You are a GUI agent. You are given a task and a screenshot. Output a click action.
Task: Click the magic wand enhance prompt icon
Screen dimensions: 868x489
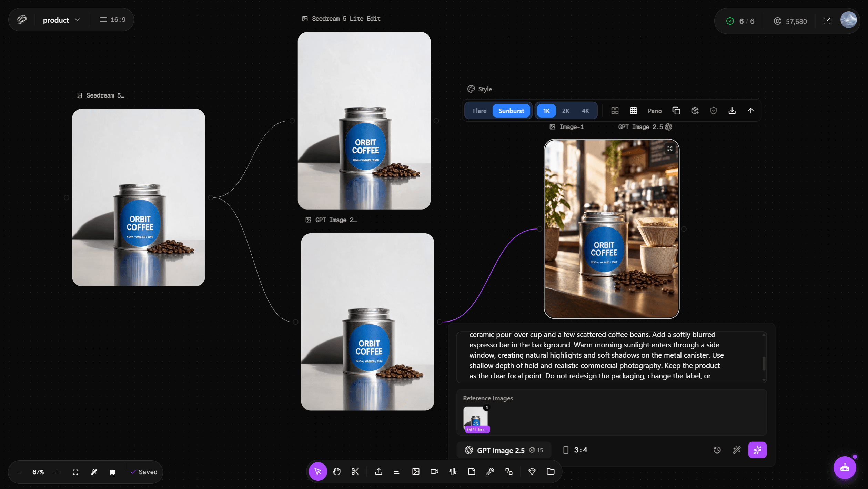pos(737,450)
